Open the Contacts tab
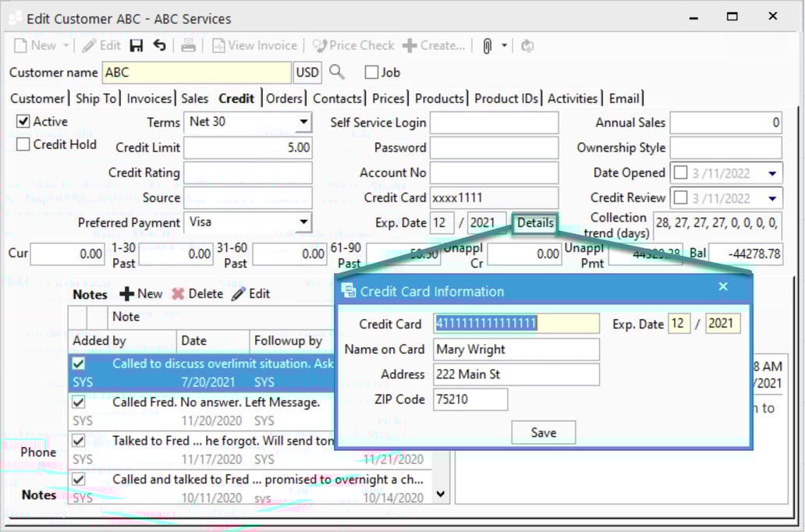The width and height of the screenshot is (805, 532). click(x=337, y=98)
